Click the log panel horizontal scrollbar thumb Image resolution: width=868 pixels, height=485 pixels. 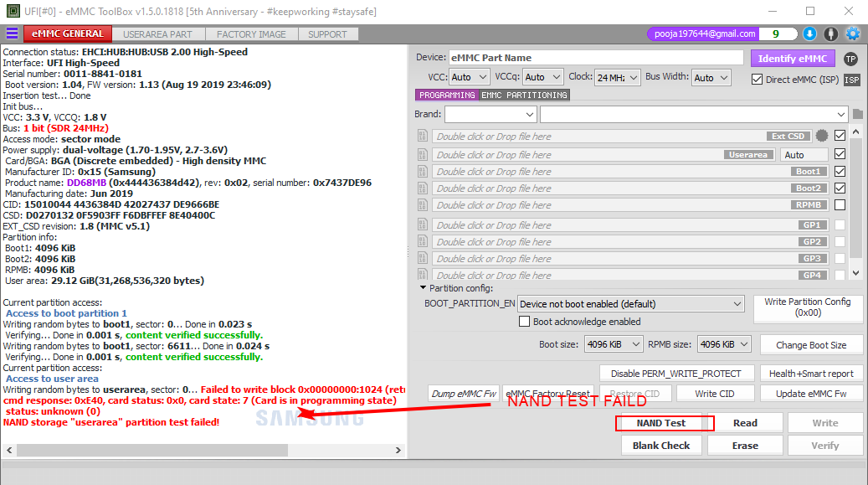(x=152, y=450)
